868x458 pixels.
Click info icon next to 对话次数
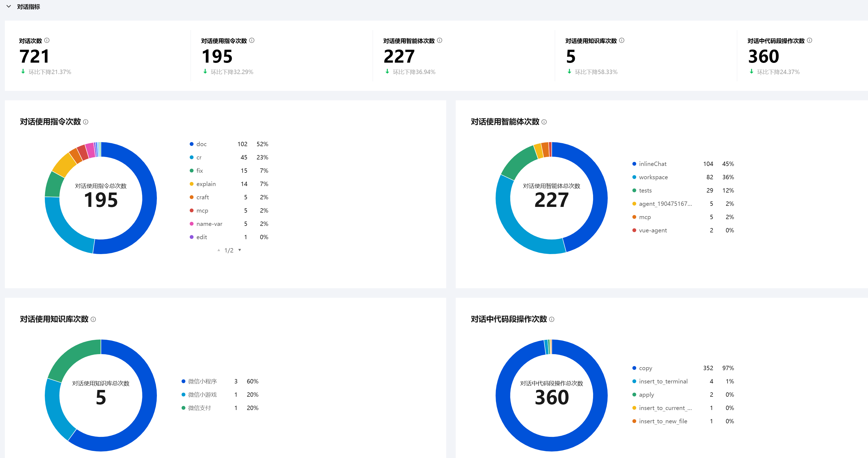click(47, 40)
